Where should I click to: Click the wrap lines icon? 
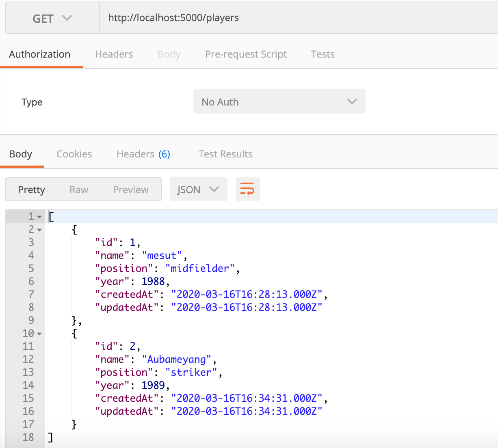[247, 189]
